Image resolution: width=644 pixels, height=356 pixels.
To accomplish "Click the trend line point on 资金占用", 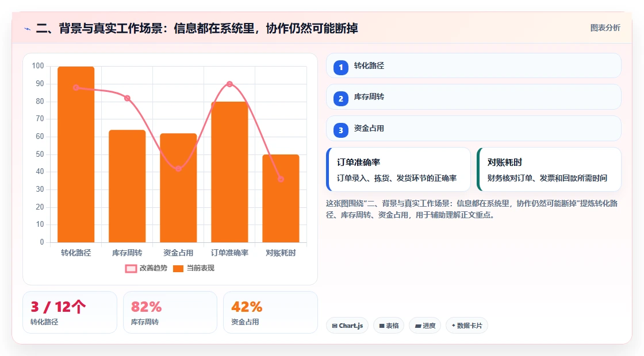I will tap(178, 169).
